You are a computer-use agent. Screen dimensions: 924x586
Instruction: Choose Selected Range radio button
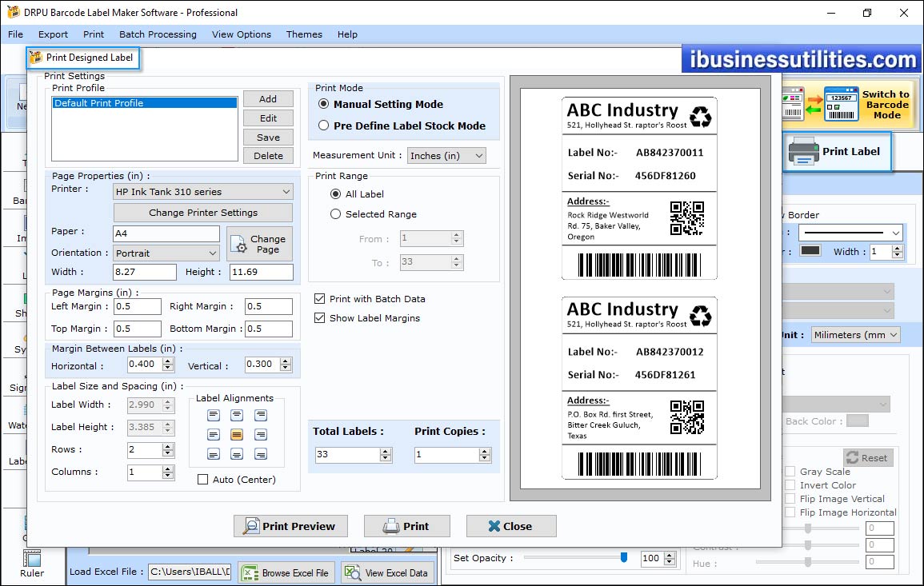[335, 213]
